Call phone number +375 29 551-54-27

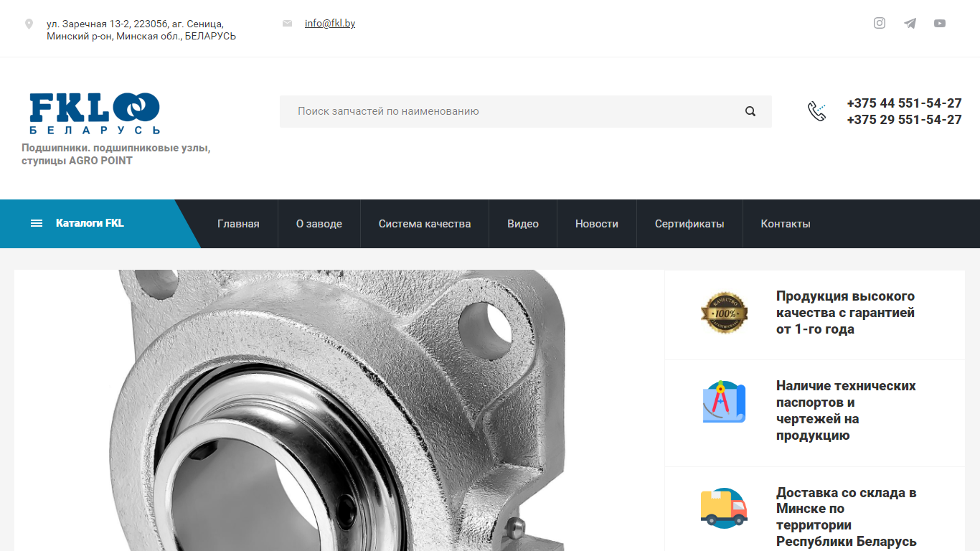coord(904,120)
